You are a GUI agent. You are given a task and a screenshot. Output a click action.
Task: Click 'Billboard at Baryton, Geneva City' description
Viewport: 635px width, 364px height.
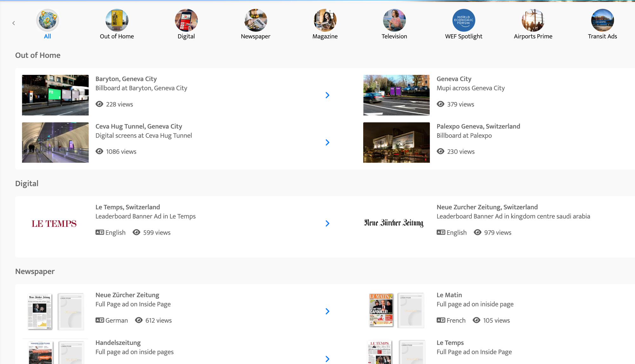click(141, 88)
